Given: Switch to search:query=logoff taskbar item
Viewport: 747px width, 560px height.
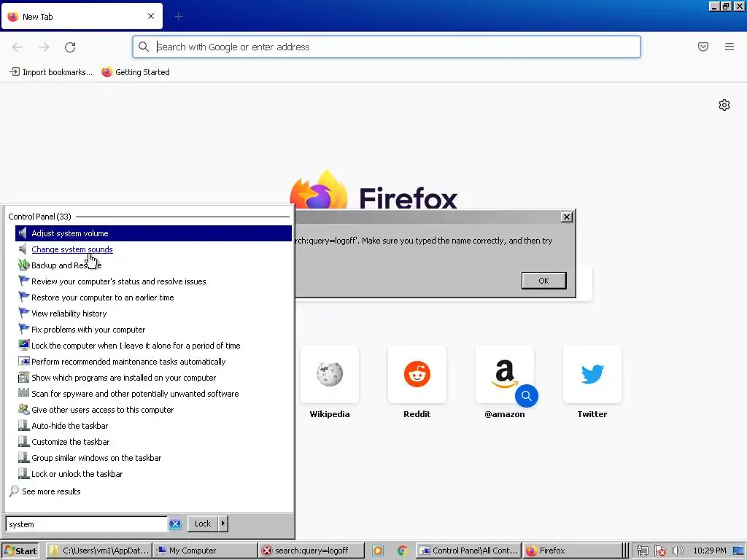Looking at the screenshot, I should point(311,551).
